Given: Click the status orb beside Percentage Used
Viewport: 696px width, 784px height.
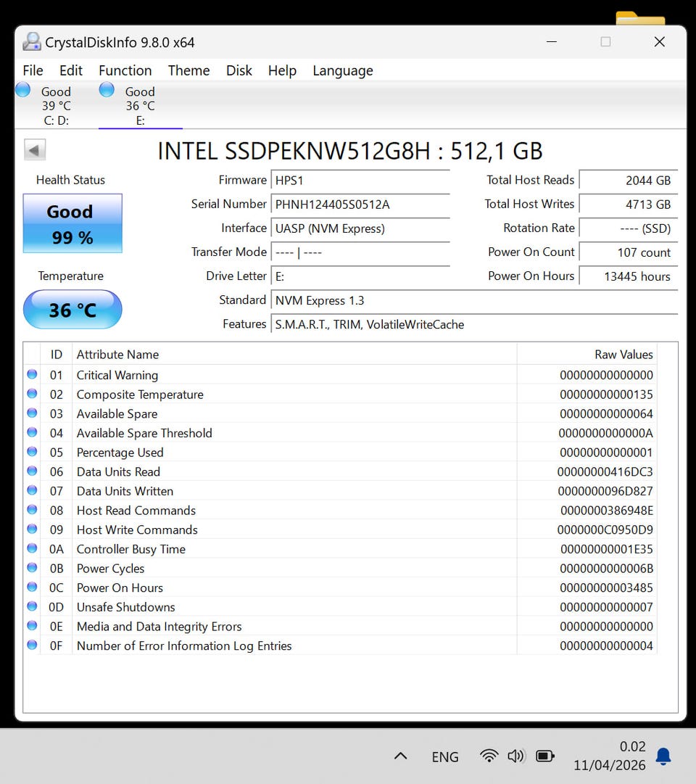Looking at the screenshot, I should click(x=32, y=452).
